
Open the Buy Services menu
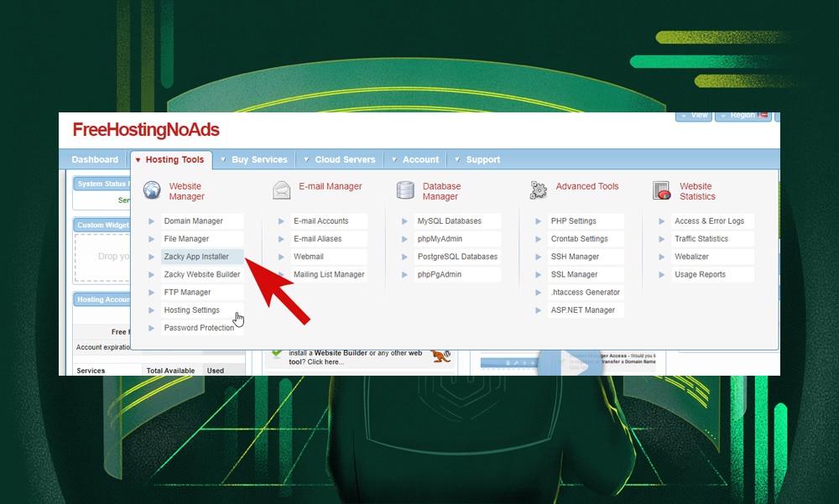click(x=257, y=158)
